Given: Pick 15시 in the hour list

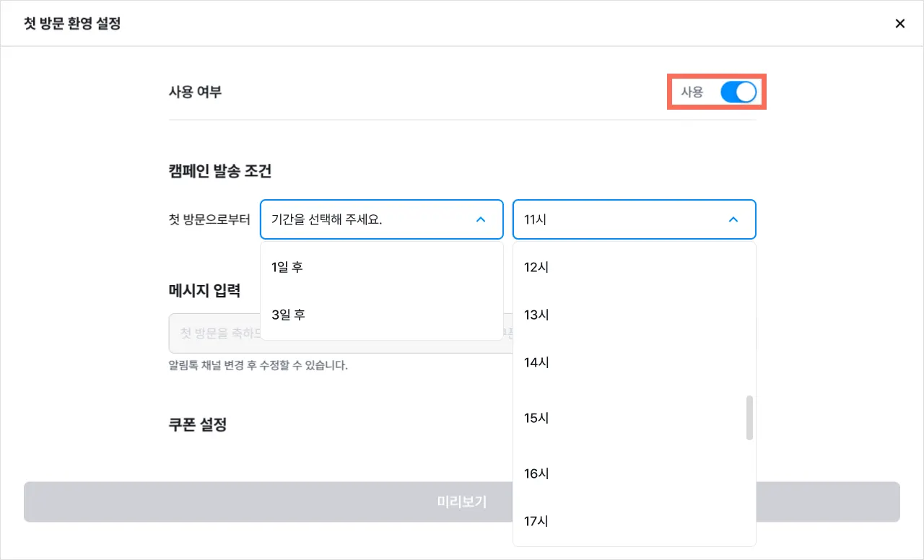Looking at the screenshot, I should pyautogui.click(x=536, y=418).
